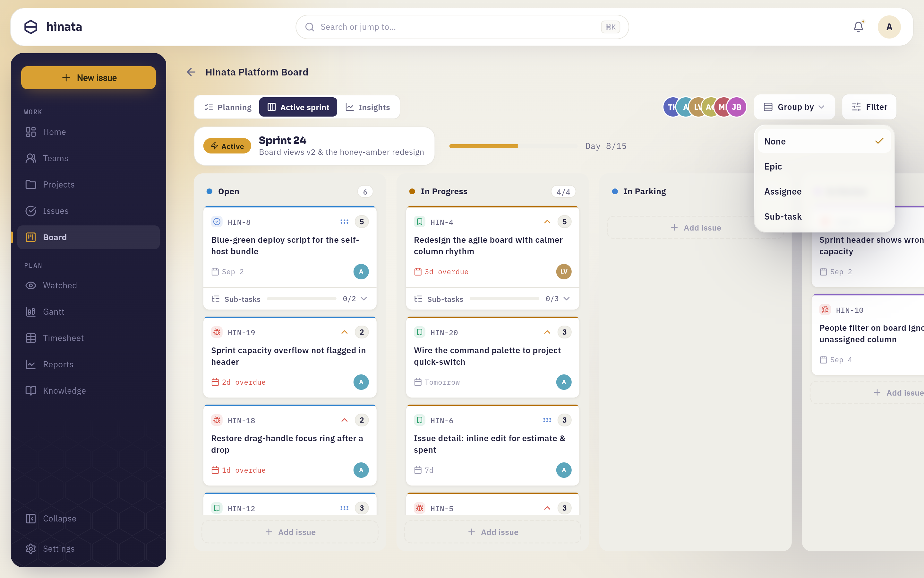
Task: Create a New issue
Action: [x=89, y=78]
